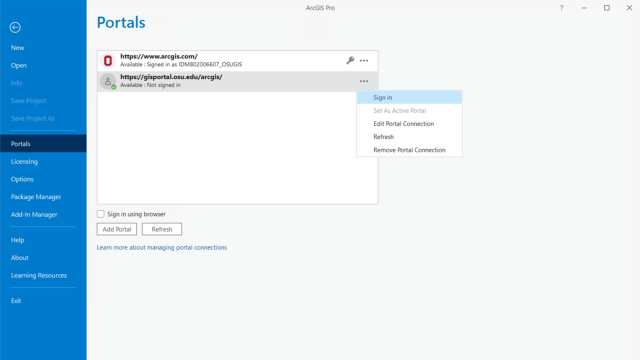Select the https://www.arcgis.com/ portal row
The width and height of the screenshot is (640, 360).
coord(238,61)
